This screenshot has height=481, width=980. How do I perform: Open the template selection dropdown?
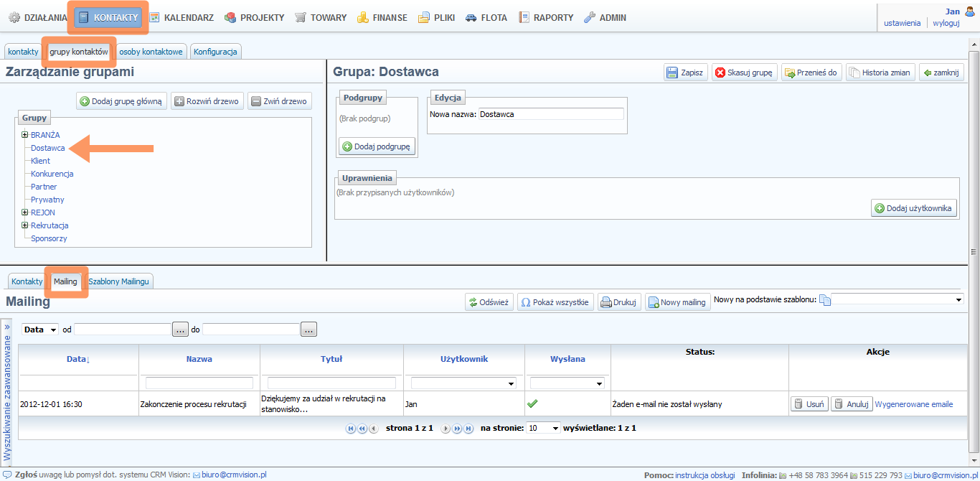pos(897,299)
